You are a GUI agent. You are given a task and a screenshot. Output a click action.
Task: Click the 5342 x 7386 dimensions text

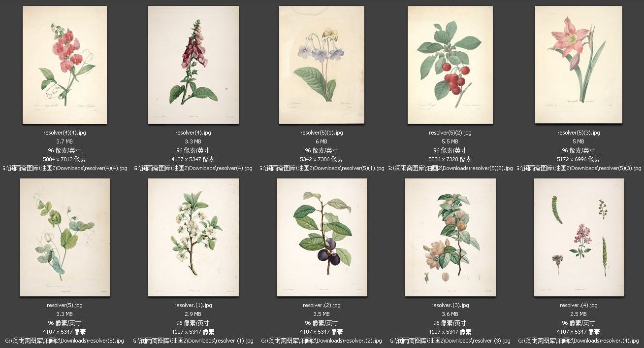[322, 159]
